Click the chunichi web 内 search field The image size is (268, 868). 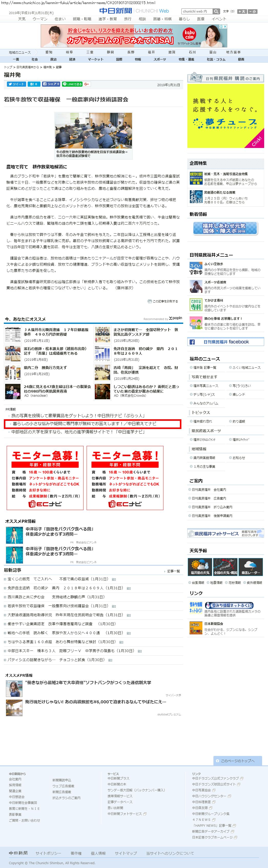pyautogui.click(x=197, y=12)
